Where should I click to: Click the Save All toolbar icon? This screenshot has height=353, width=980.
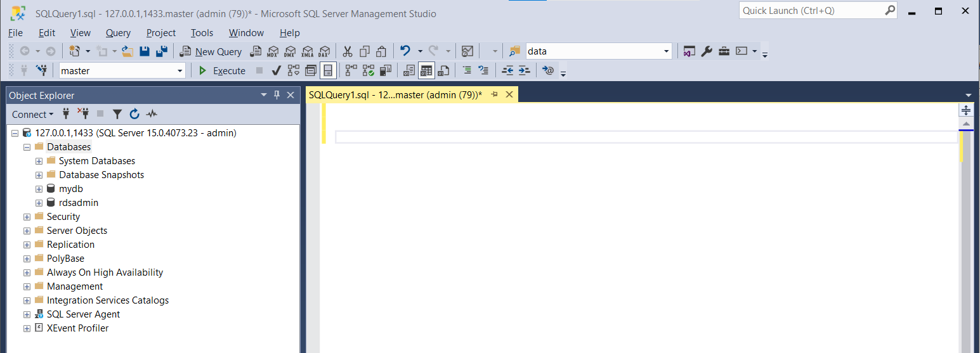(x=162, y=51)
